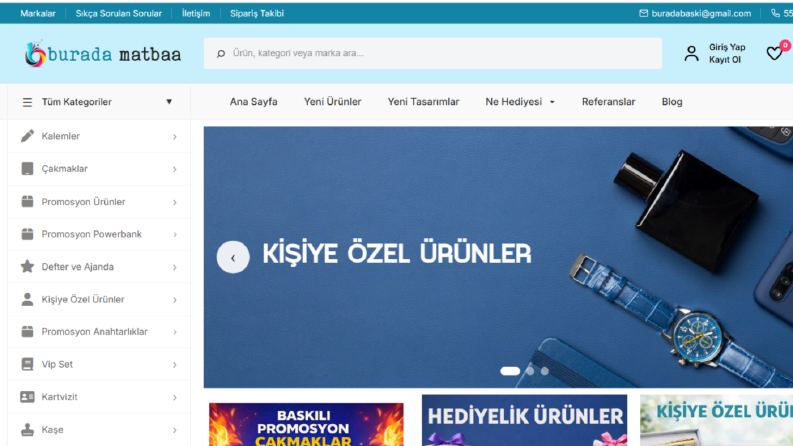Go to the previous banner slide

point(233,257)
